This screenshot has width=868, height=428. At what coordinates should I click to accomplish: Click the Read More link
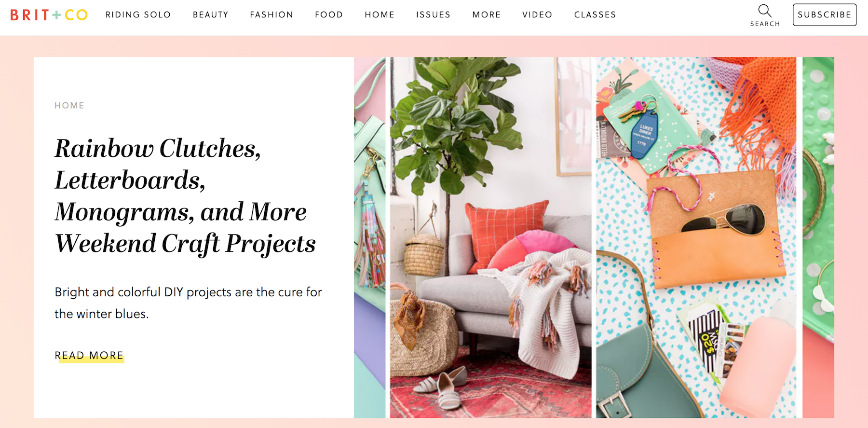coord(89,356)
